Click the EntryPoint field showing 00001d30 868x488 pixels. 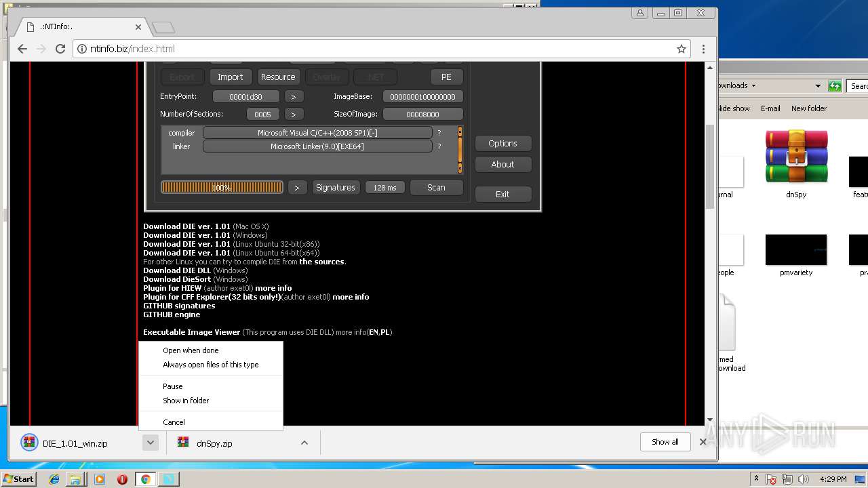(245, 96)
